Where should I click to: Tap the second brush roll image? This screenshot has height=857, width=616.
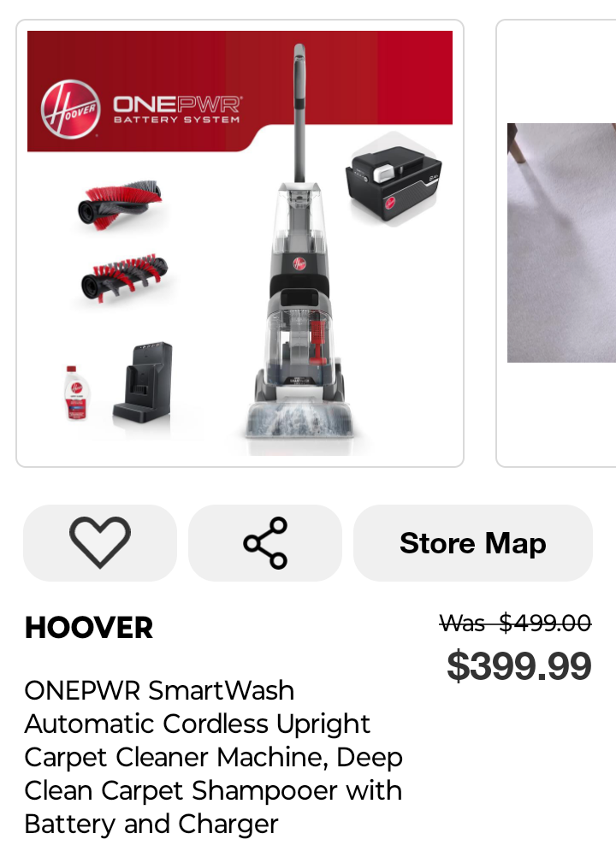pos(125,277)
